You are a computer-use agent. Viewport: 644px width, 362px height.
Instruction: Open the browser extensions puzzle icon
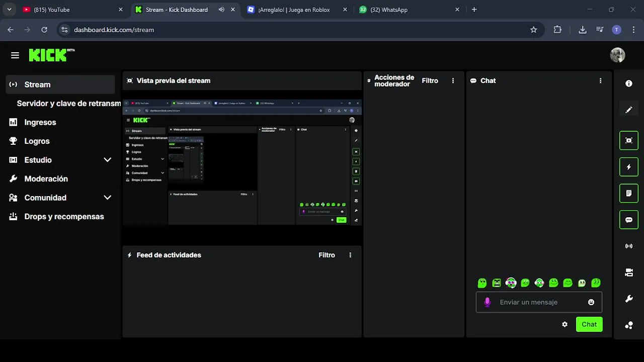point(557,30)
